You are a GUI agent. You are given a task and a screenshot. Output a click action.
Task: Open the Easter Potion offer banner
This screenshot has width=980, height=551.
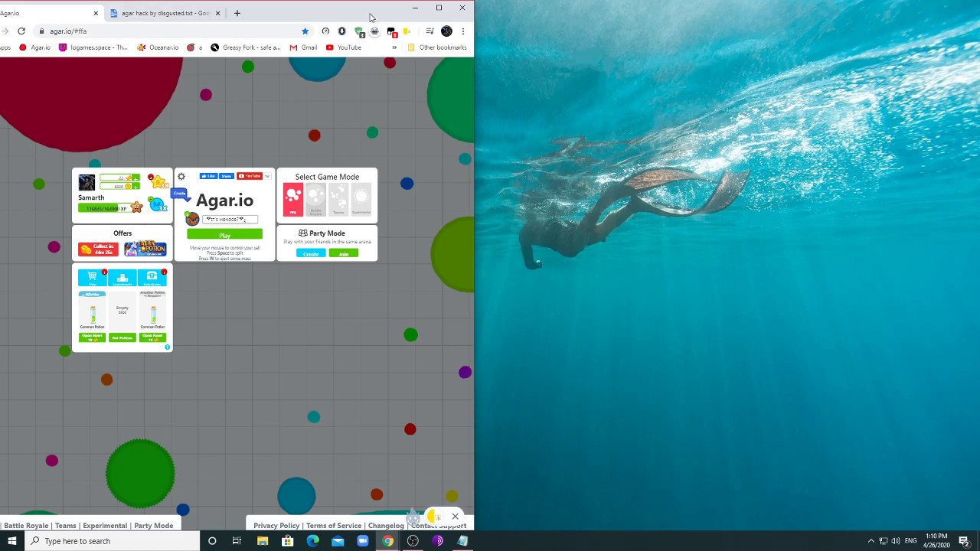pos(145,249)
